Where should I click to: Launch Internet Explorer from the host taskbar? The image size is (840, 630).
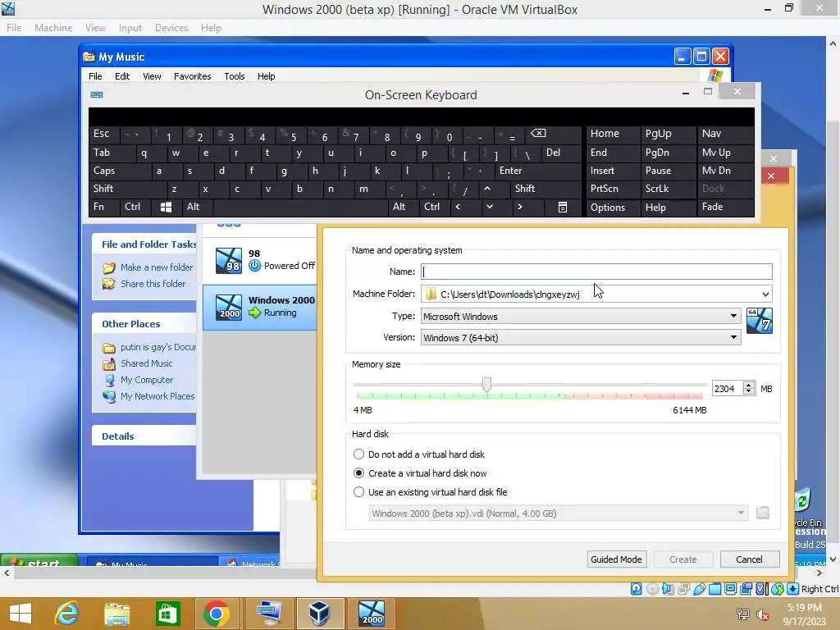pyautogui.click(x=67, y=614)
